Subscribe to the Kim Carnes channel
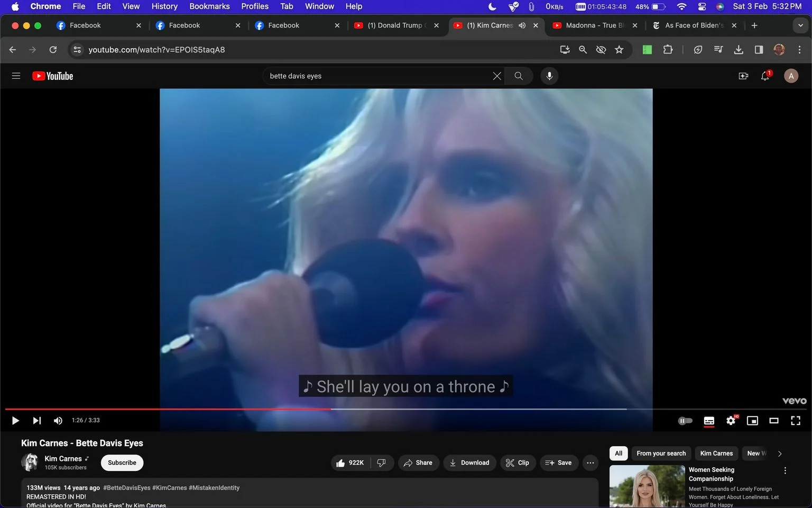The width and height of the screenshot is (812, 508). (x=122, y=463)
